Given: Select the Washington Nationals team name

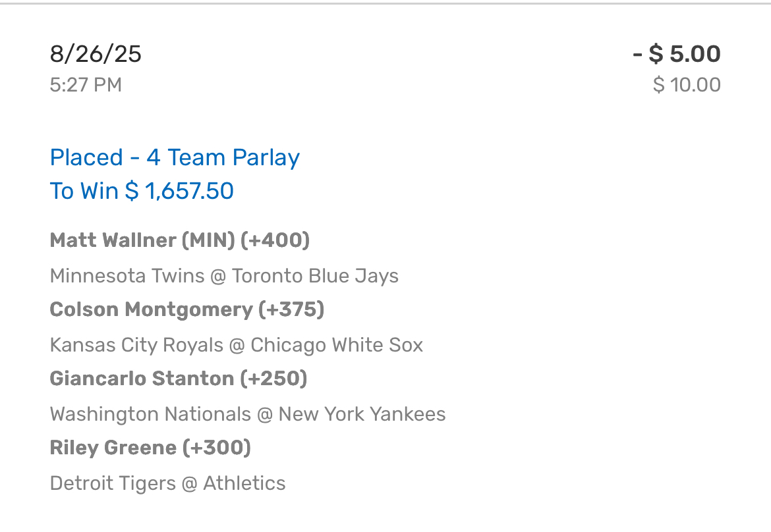Looking at the screenshot, I should pos(150,414).
